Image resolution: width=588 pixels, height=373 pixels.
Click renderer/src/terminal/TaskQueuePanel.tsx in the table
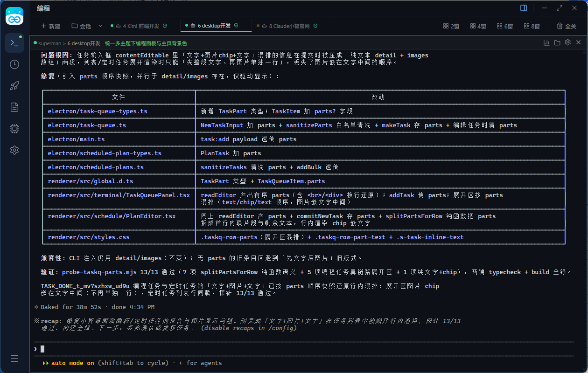[x=119, y=195]
